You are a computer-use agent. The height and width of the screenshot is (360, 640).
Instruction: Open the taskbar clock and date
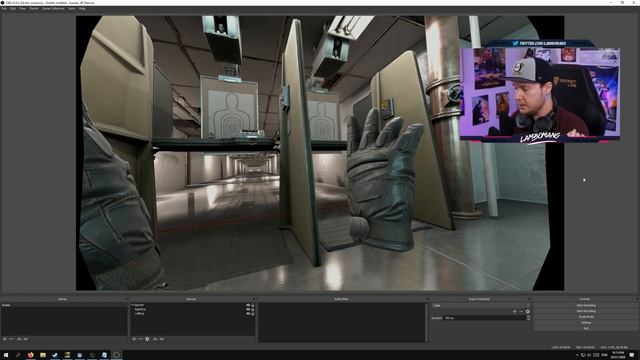[x=618, y=355]
